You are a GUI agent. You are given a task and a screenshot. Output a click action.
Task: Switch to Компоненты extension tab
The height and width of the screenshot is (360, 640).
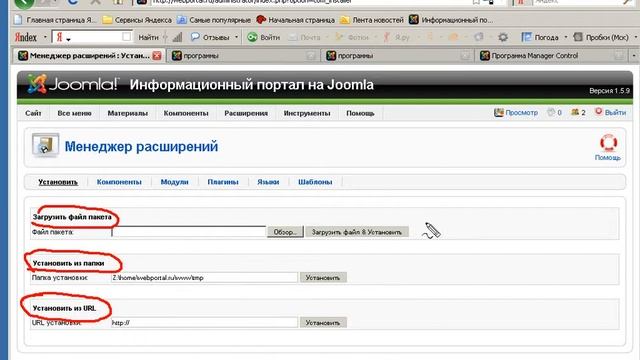point(119,182)
